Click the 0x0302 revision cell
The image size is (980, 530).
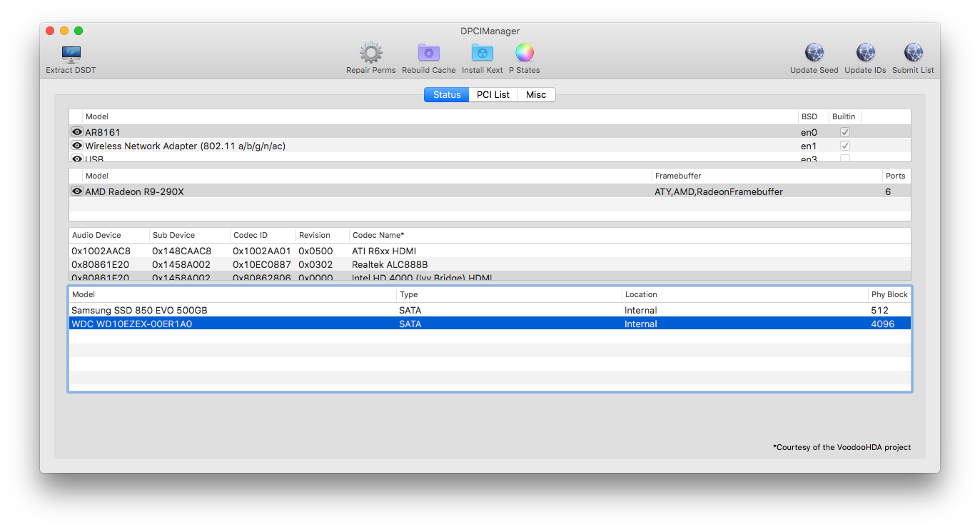point(315,264)
